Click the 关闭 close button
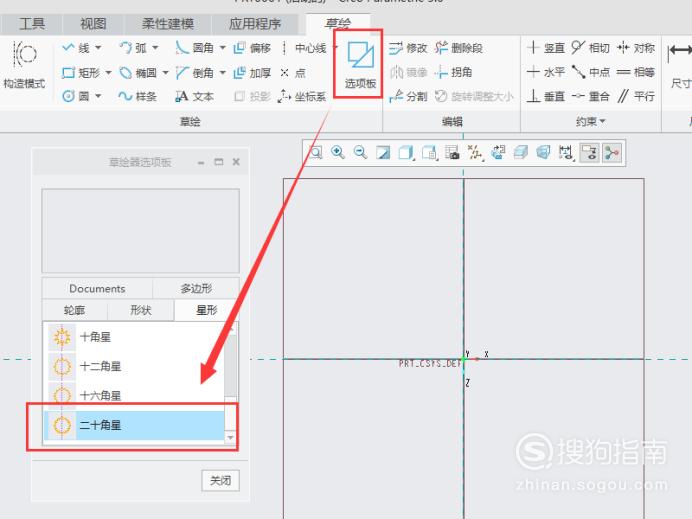692x519 pixels. (220, 480)
